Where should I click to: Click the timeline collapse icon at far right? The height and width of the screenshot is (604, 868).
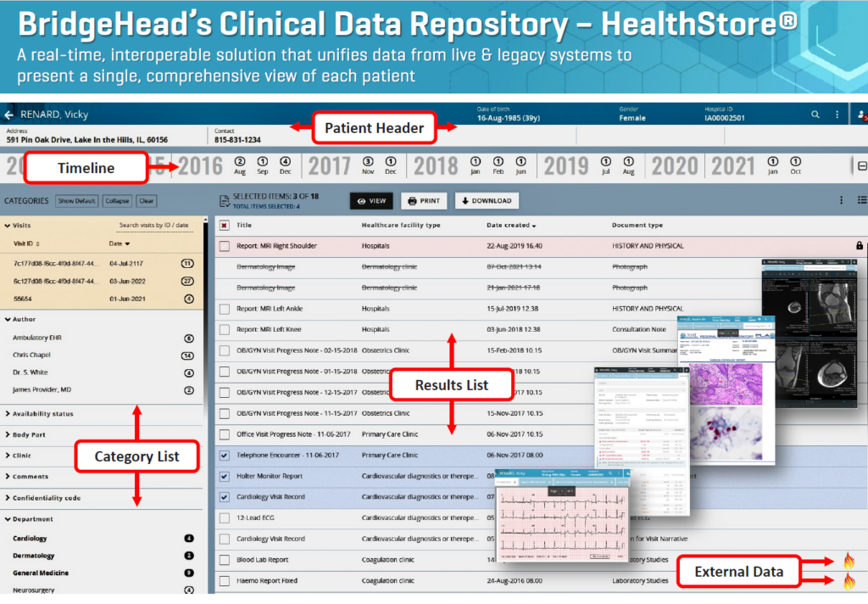pos(862,166)
